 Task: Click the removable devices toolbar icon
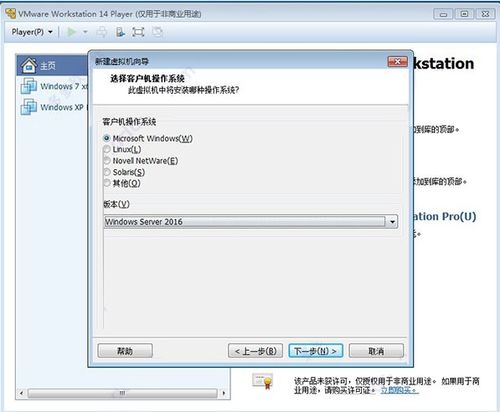120,32
